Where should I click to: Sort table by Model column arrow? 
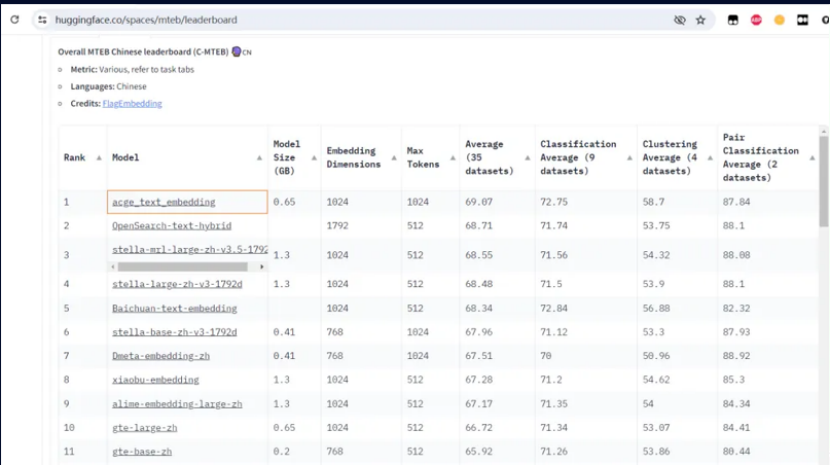[x=259, y=158]
